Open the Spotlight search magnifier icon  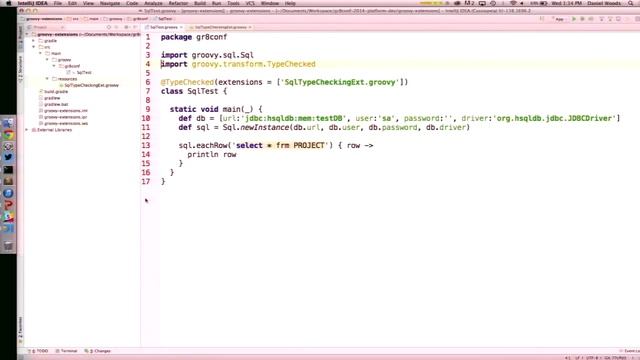click(631, 3)
